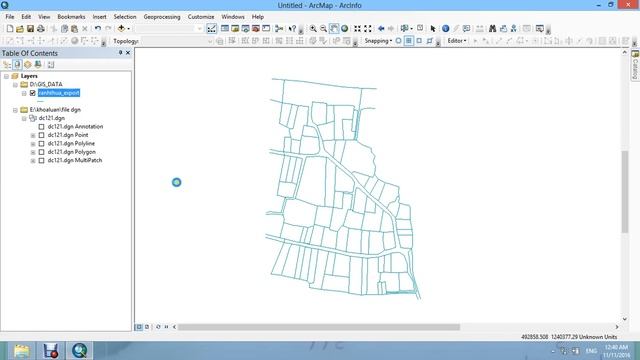Enable the dc121.dgn MultiPatch layer checkbox
640x360 pixels.
41,160
